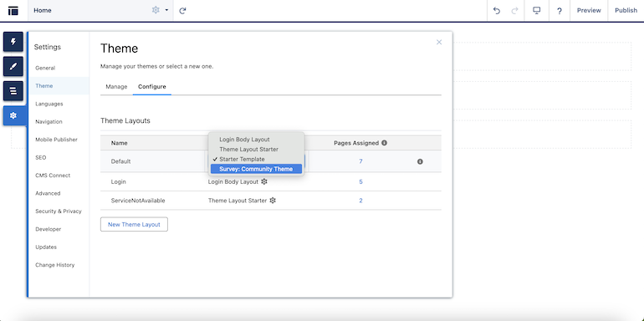Open Login Body Layout gear settings
Viewport: 644px width, 321px height.
point(264,181)
